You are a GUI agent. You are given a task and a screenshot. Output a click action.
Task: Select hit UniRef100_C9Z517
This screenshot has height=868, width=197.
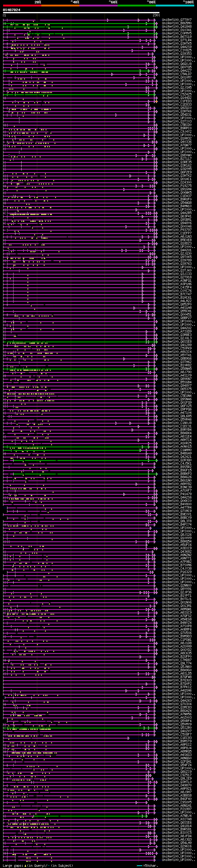tap(177, 775)
